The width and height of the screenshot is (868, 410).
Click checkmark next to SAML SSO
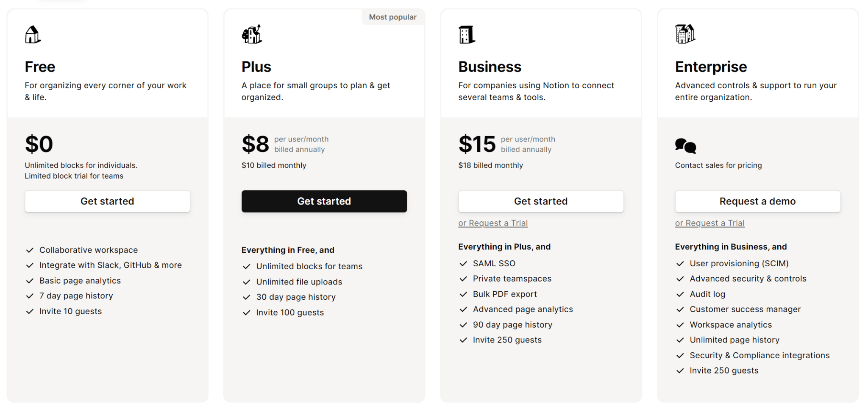point(463,264)
